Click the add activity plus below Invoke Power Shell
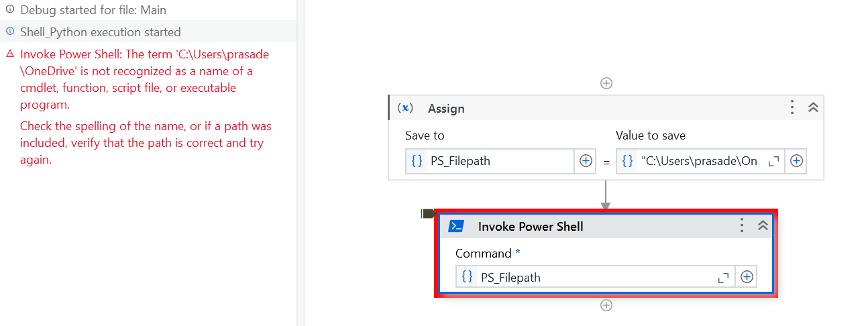Screen dimensions: 868x326 pos(606,305)
